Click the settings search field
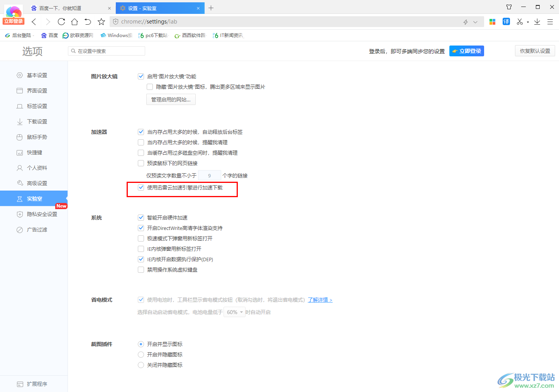This screenshot has width=559, height=392. coord(107,51)
